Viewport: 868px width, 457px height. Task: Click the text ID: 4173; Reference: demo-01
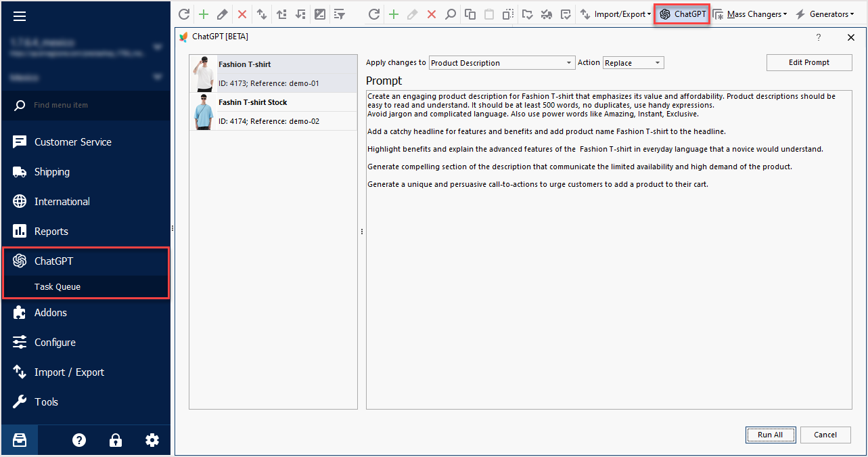[x=269, y=84]
